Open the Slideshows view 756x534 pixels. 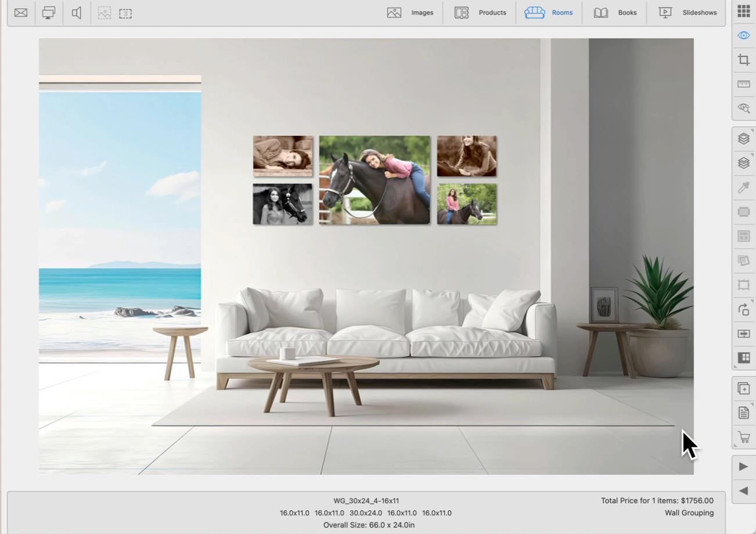coord(687,13)
